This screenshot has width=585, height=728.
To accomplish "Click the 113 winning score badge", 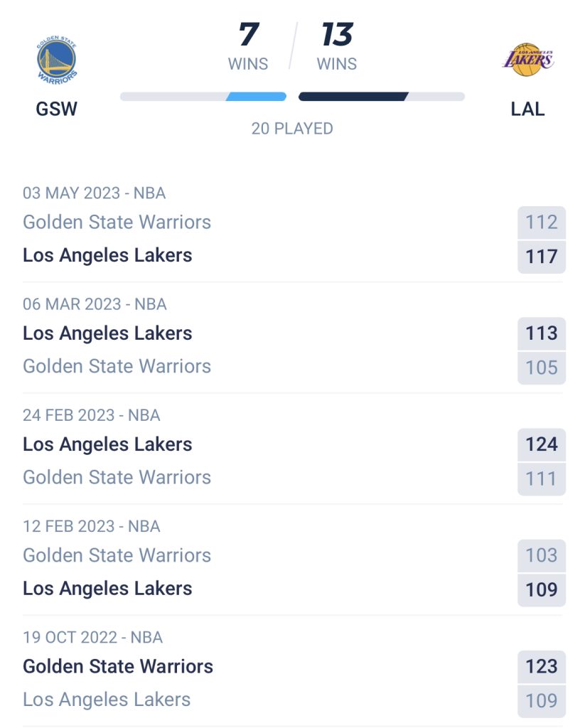I will pos(542,333).
